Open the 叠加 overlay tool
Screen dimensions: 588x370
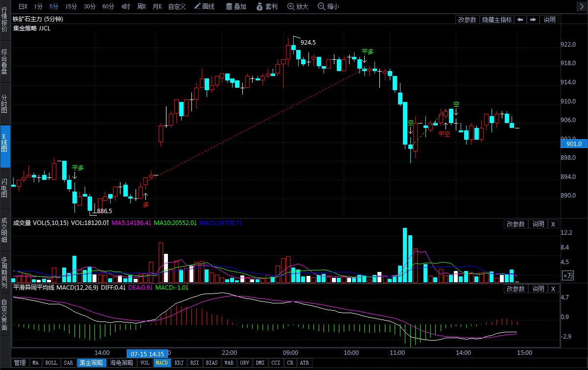(236, 6)
